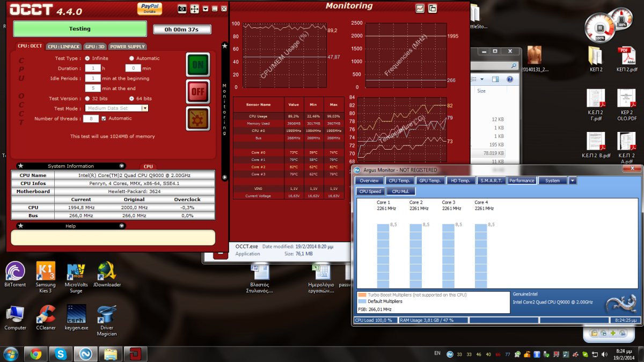
Task: Open the POWER SUPPLY tab
Action: 128,47
